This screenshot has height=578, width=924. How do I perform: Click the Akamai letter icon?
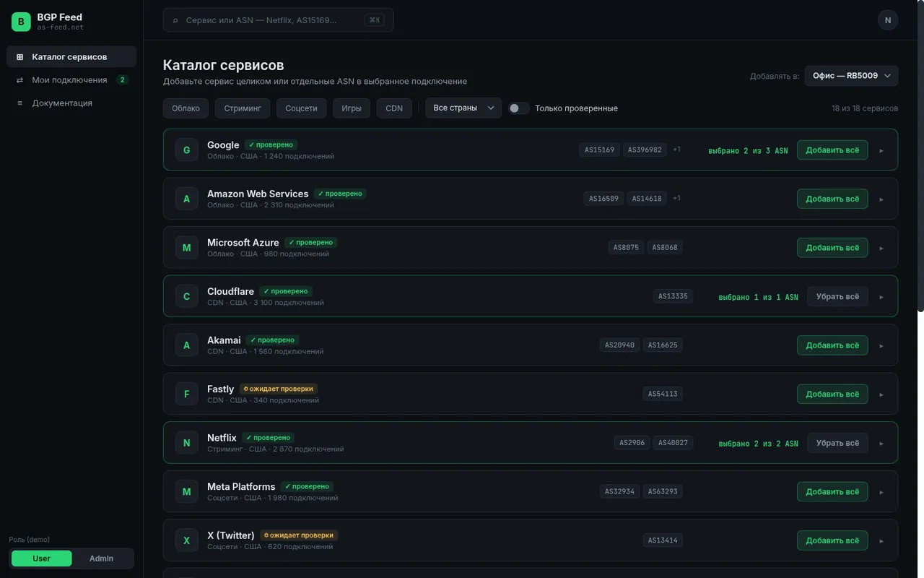pyautogui.click(x=186, y=345)
